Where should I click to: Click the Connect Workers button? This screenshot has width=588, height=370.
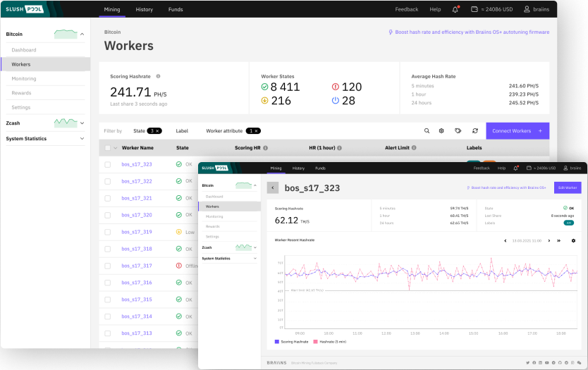(517, 131)
